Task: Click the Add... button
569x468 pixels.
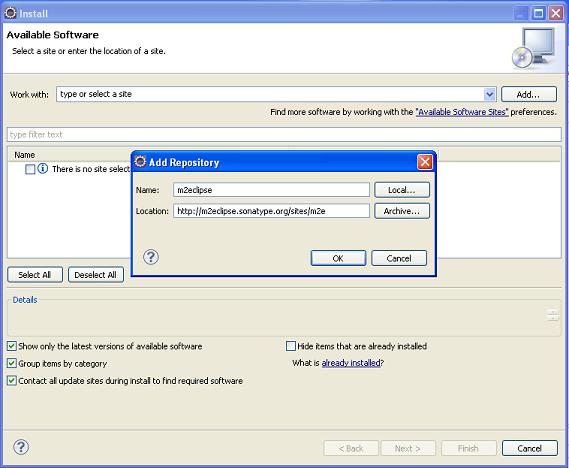Action: tap(529, 94)
